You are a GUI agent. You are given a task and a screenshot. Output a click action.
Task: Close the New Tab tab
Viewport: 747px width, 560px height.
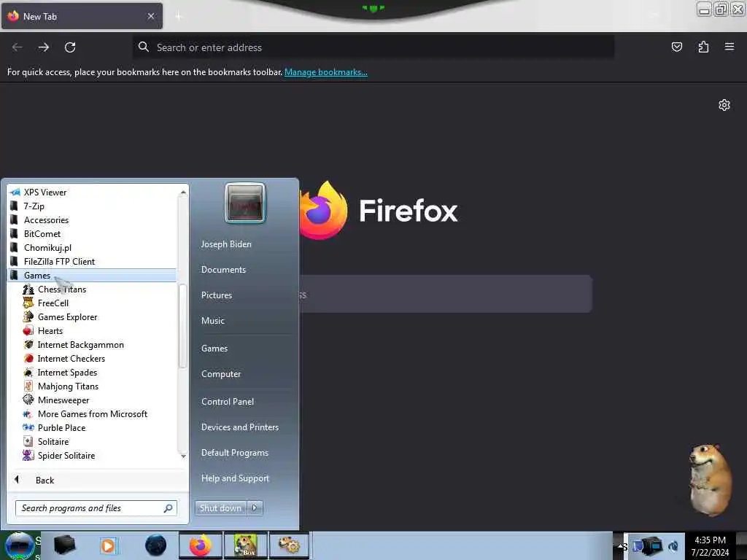[x=151, y=16]
